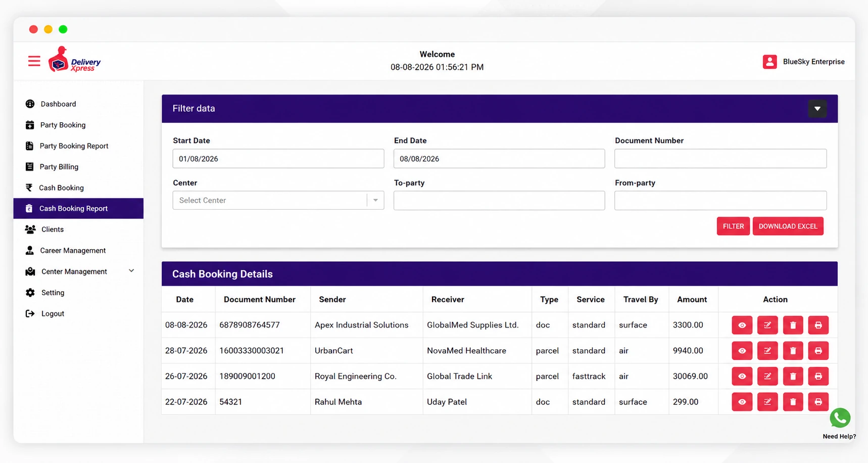Print document 16003330003021
The height and width of the screenshot is (463, 868).
click(x=818, y=351)
